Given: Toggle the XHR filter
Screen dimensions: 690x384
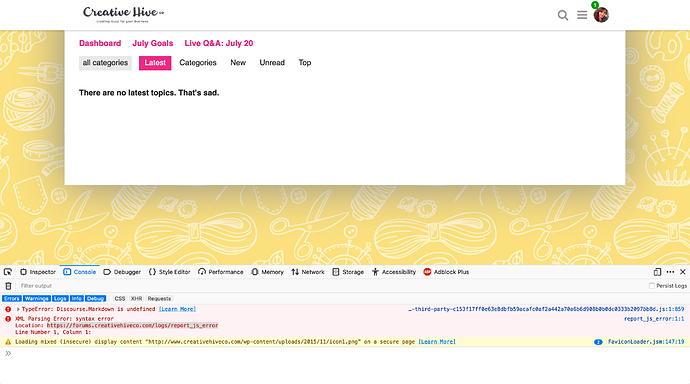Looking at the screenshot, I should (136, 299).
